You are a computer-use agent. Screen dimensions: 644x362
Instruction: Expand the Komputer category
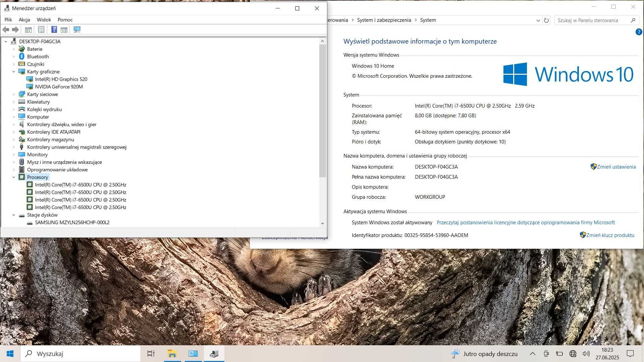(14, 117)
